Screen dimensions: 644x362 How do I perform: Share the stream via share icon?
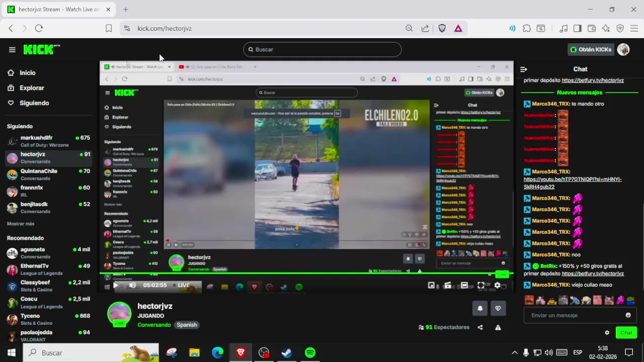click(x=480, y=327)
